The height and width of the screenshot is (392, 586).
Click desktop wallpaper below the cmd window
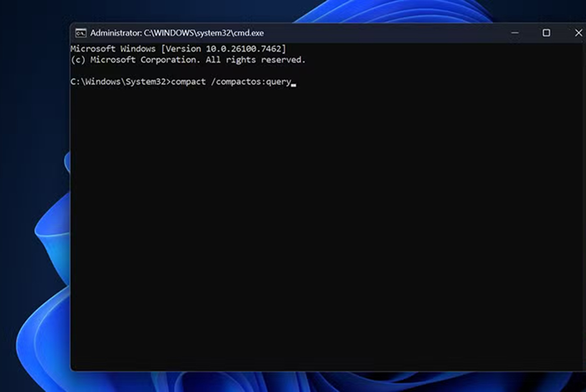pos(293,382)
